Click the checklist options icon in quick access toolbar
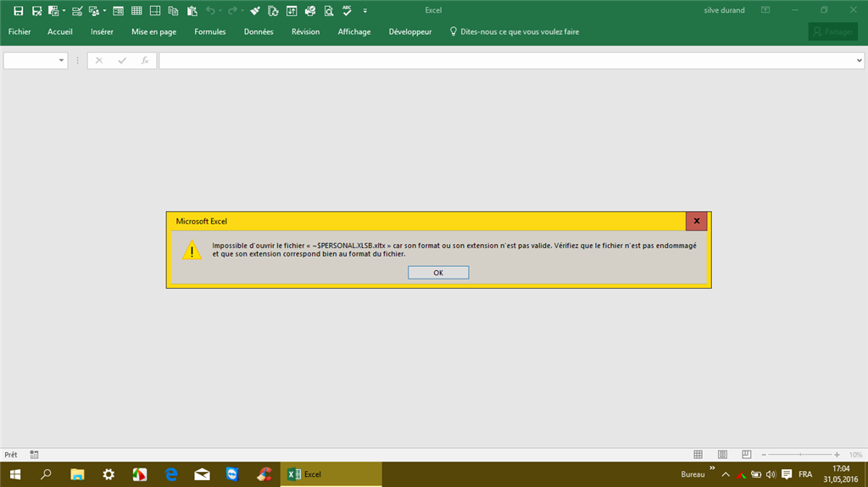 (x=77, y=10)
